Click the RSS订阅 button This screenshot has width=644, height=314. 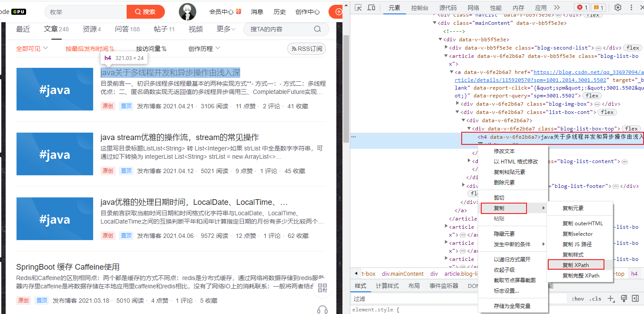[306, 49]
